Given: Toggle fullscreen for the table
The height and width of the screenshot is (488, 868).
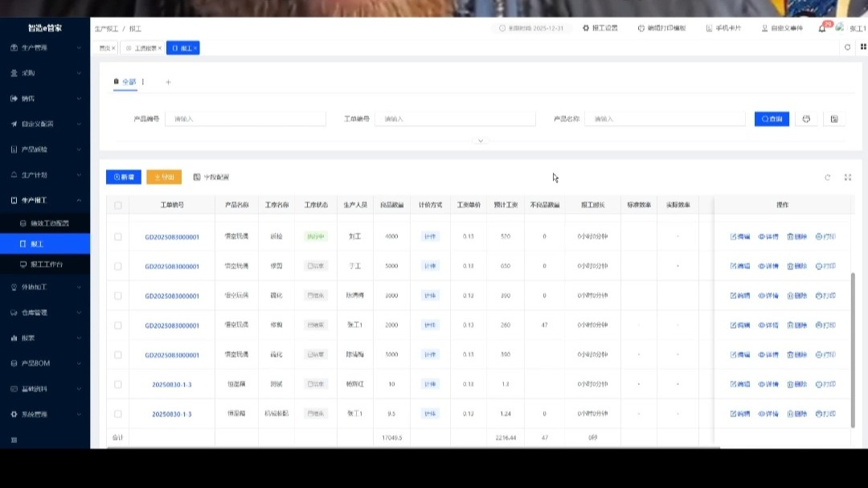Looking at the screenshot, I should coord(848,177).
